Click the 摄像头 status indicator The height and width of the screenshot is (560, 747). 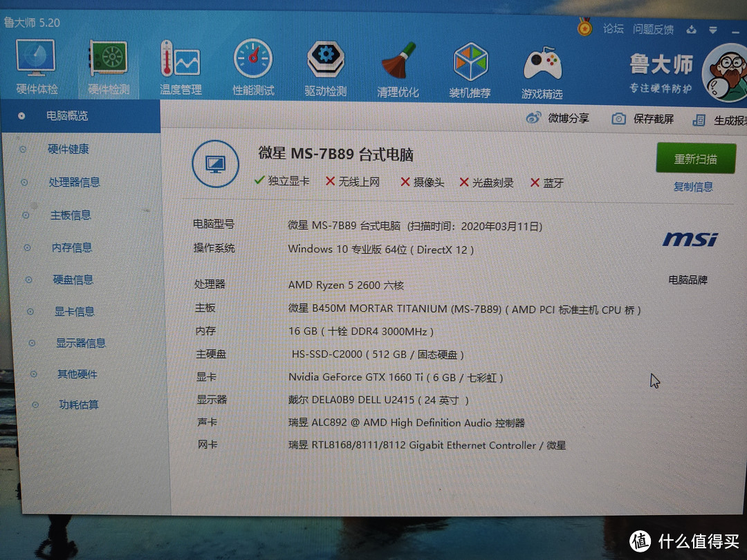click(x=422, y=182)
